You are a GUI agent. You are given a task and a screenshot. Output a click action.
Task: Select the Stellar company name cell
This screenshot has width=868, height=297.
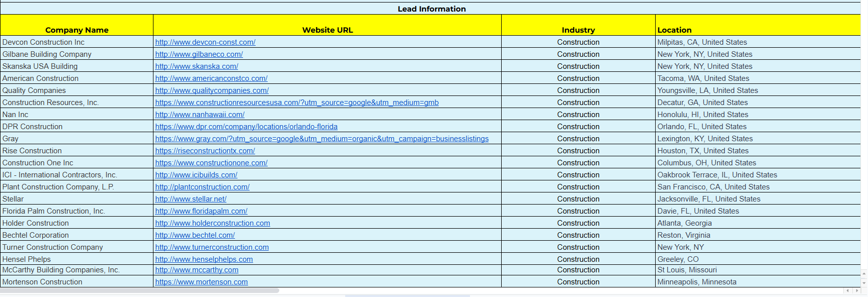(76, 199)
